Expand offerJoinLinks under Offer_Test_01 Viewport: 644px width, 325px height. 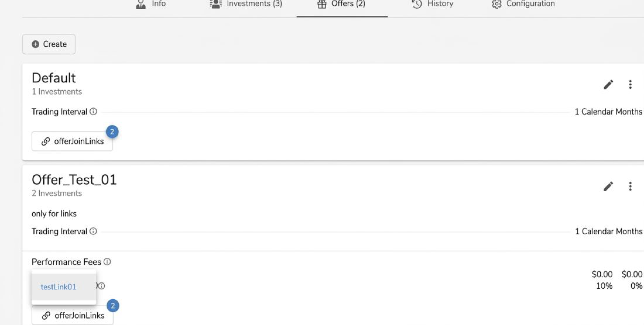tap(73, 315)
